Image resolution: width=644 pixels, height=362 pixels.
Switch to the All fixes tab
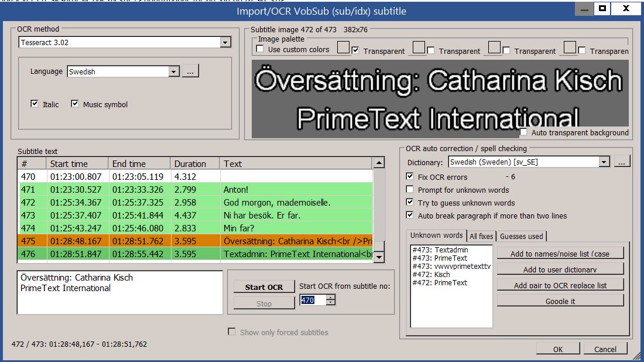481,236
